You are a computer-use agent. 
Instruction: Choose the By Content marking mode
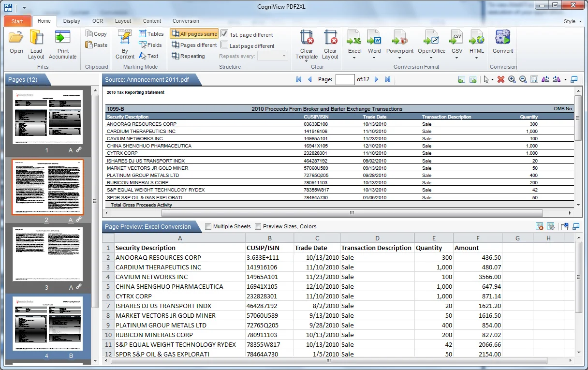point(125,44)
